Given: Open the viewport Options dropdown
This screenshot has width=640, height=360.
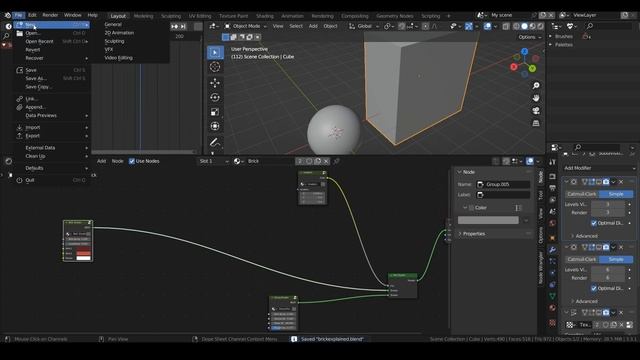Looking at the screenshot, I should tap(529, 37).
